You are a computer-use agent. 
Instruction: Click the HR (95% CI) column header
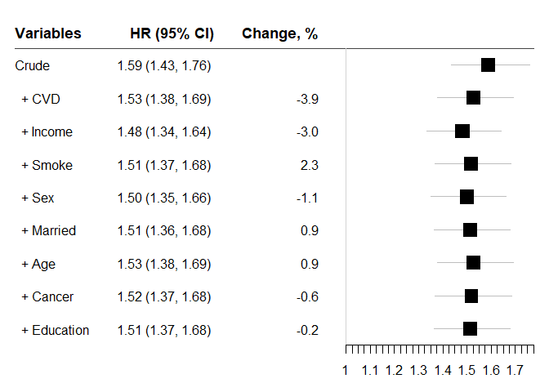pos(172,33)
